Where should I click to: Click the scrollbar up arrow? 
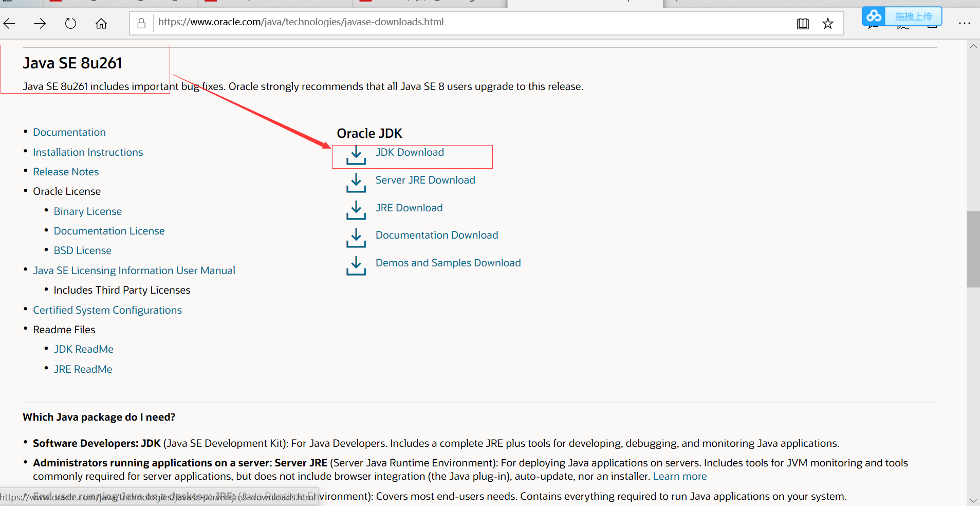(x=973, y=46)
